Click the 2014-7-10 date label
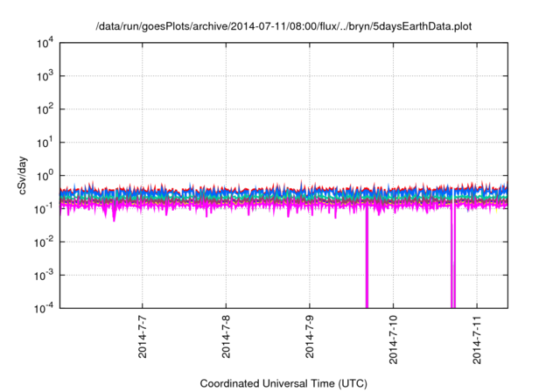This screenshot has width=560, height=392. [x=393, y=339]
